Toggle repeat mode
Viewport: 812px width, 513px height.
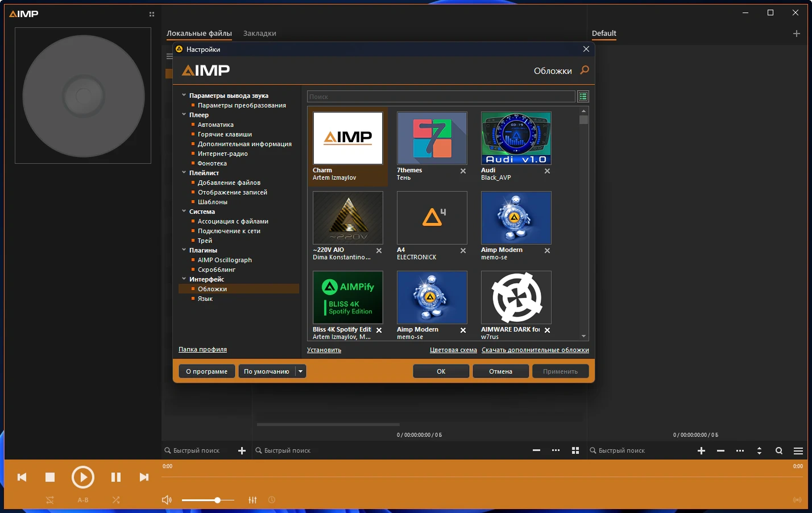[x=50, y=500]
